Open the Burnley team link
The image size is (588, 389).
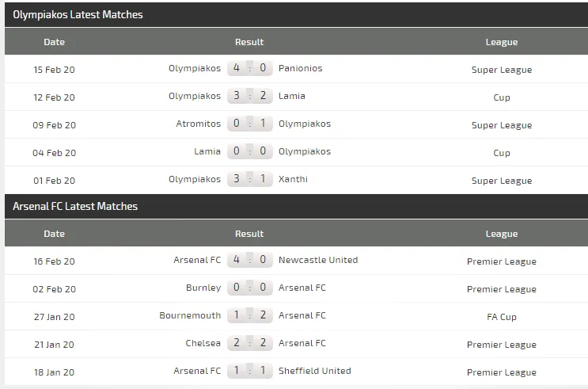(x=204, y=288)
